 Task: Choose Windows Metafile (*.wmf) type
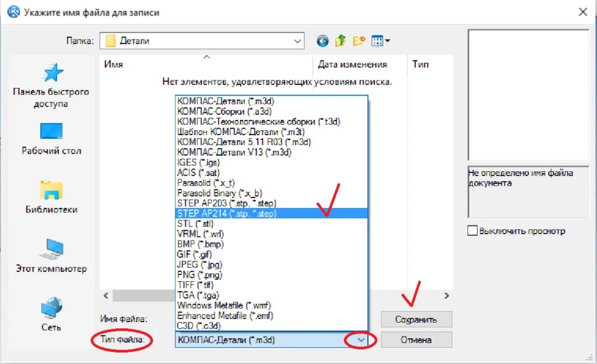(272, 305)
